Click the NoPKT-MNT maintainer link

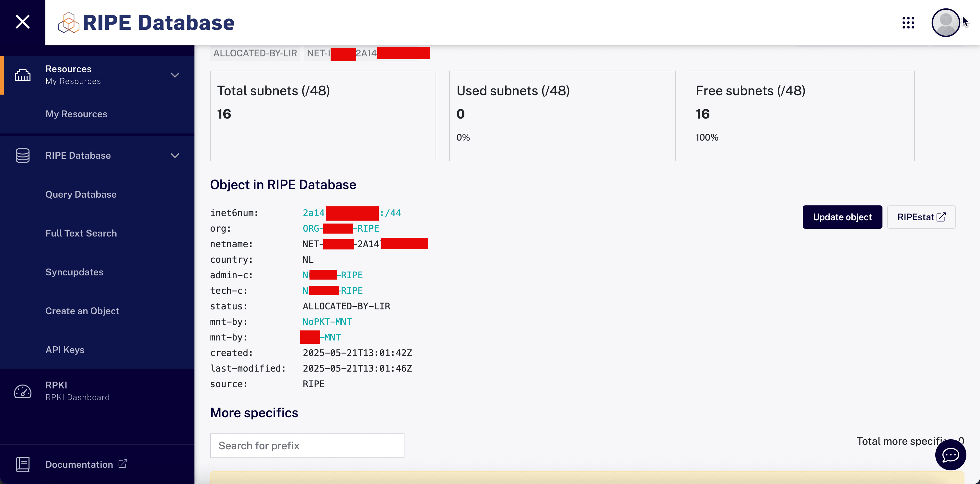(x=327, y=322)
